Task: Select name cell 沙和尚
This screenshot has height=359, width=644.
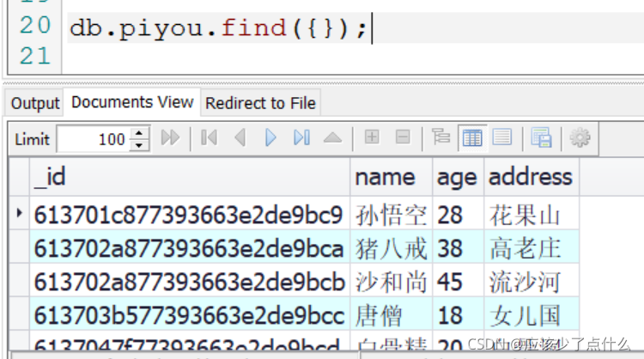Action: coord(392,282)
